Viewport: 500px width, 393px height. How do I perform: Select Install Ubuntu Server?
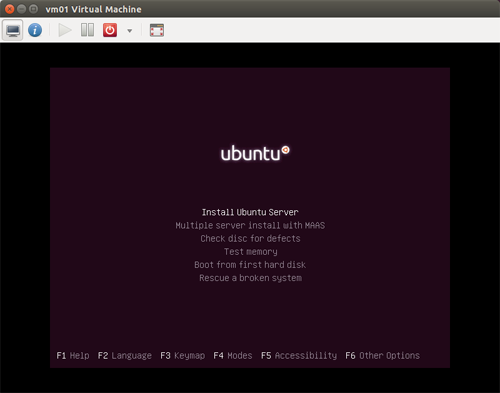[x=250, y=212]
